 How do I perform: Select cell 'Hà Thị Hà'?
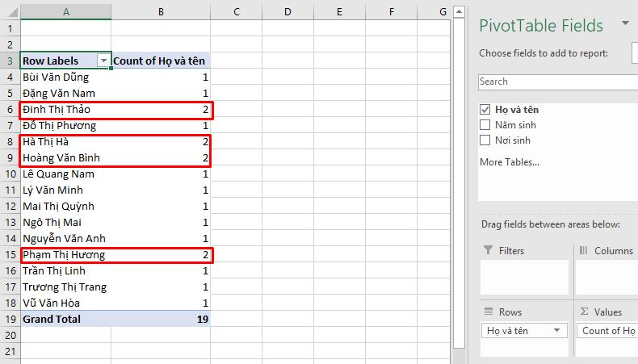66,141
